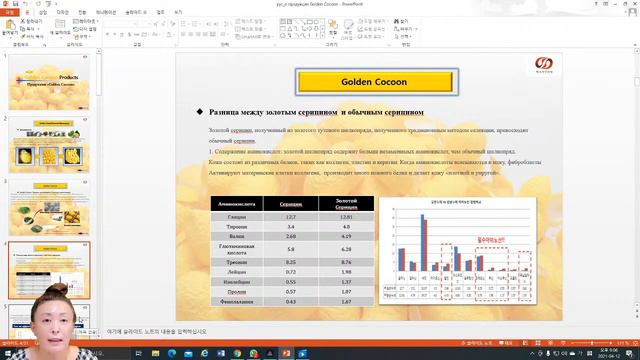Screen dimensions: 640x360
Task: Click the Comments (메모) status bar icon
Action: (x=506, y=343)
